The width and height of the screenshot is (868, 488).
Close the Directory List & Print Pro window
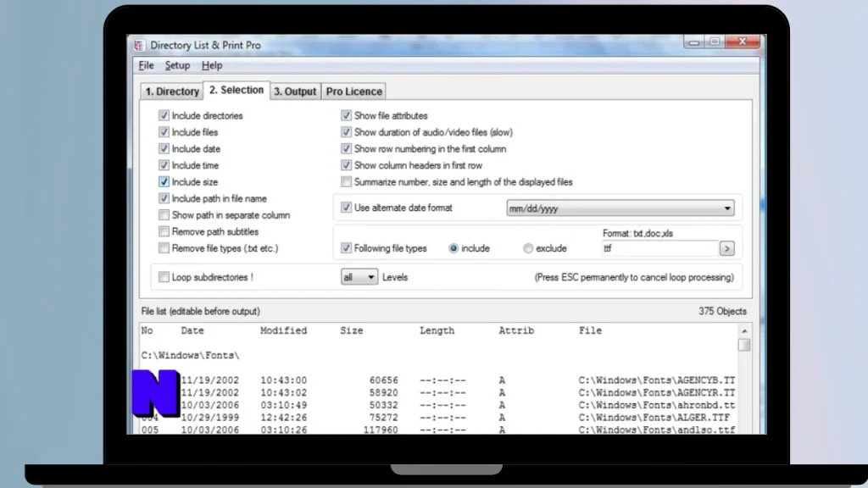[743, 42]
